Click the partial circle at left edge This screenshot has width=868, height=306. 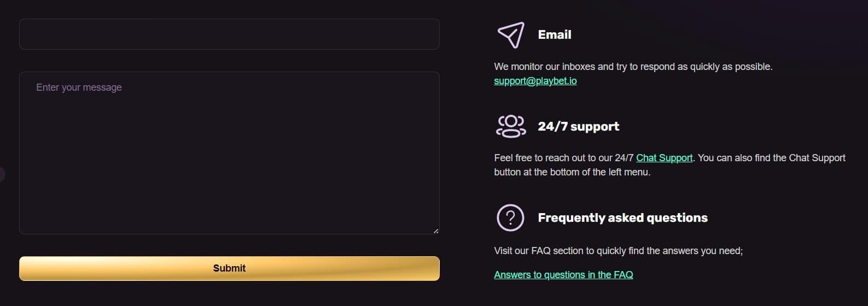click(x=2, y=174)
